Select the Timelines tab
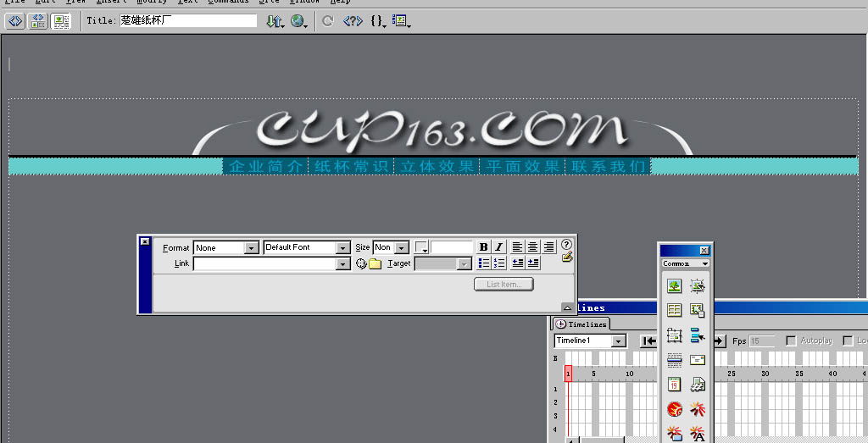868x443 pixels. tap(581, 324)
